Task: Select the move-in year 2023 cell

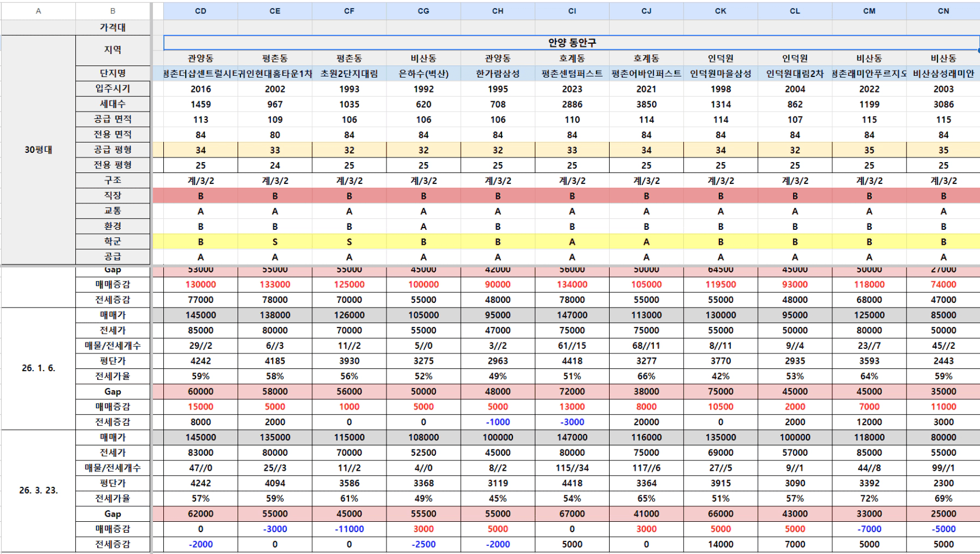Action: click(572, 89)
